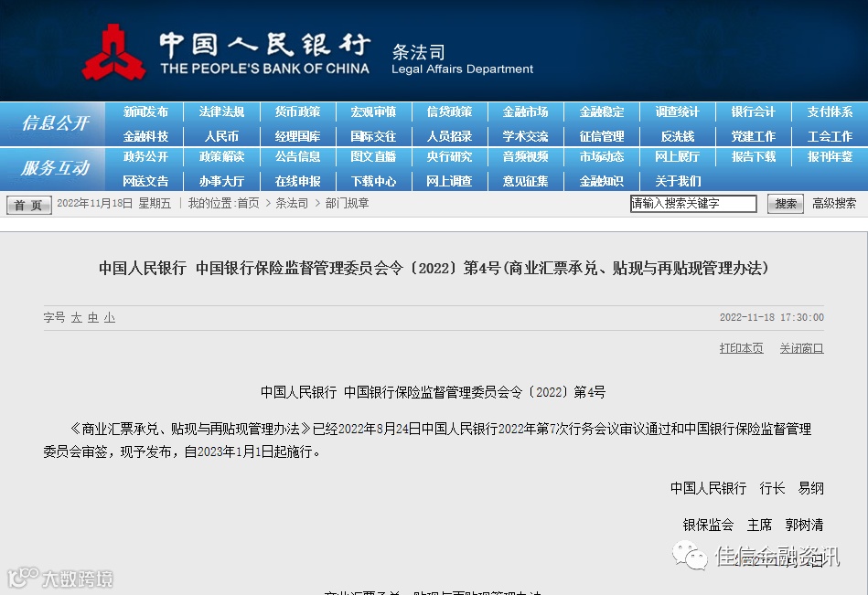Visit 人员招录 page
The image size is (868, 595).
pyautogui.click(x=449, y=136)
